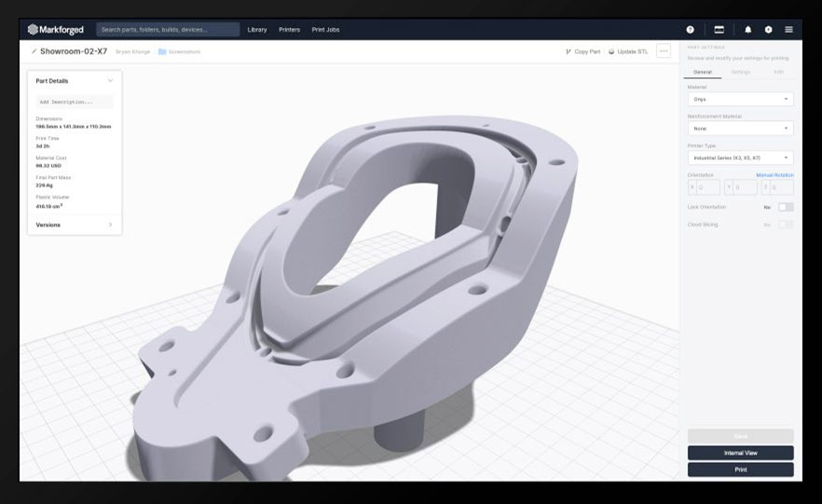Open the three-dot more options button
Image resolution: width=822 pixels, height=504 pixels.
(664, 51)
